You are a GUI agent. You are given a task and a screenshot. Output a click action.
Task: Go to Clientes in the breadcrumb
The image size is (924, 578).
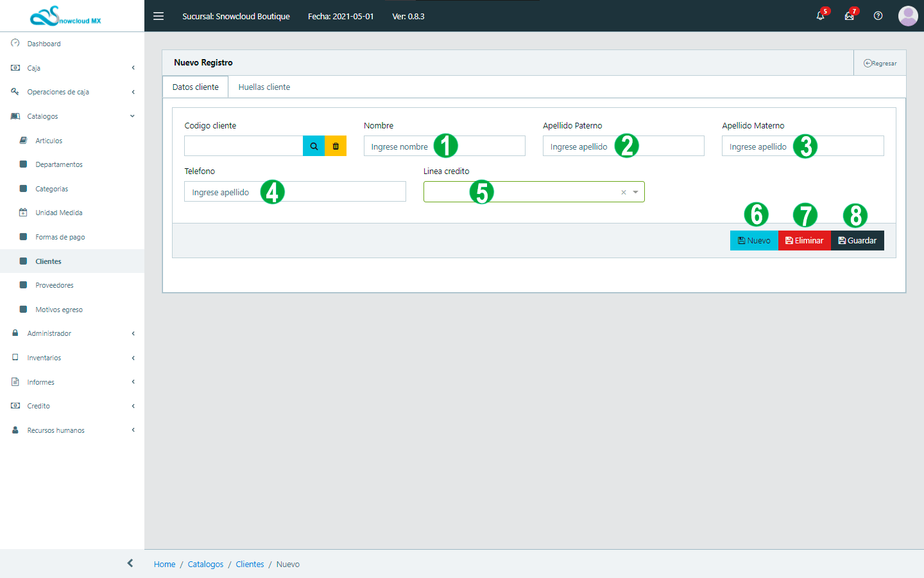(x=250, y=565)
